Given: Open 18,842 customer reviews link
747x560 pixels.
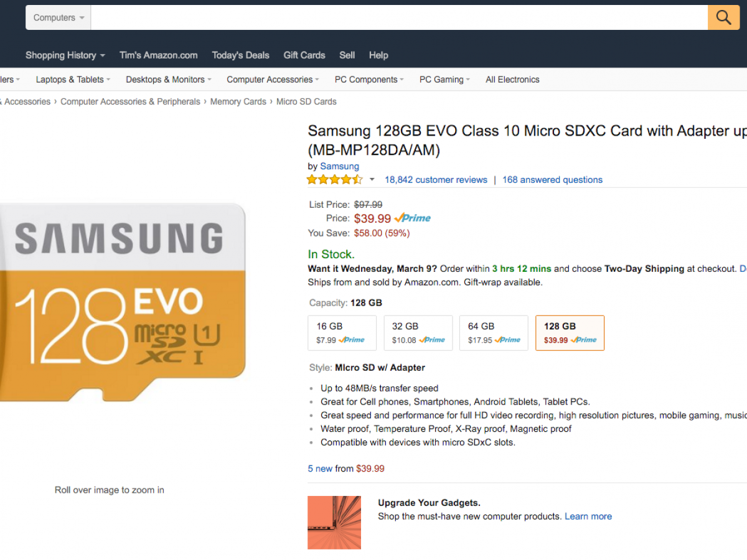Looking at the screenshot, I should [436, 180].
